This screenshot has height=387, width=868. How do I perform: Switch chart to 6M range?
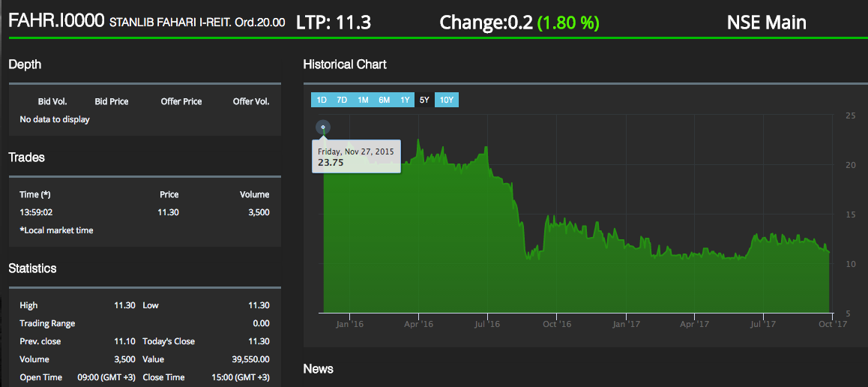click(384, 100)
